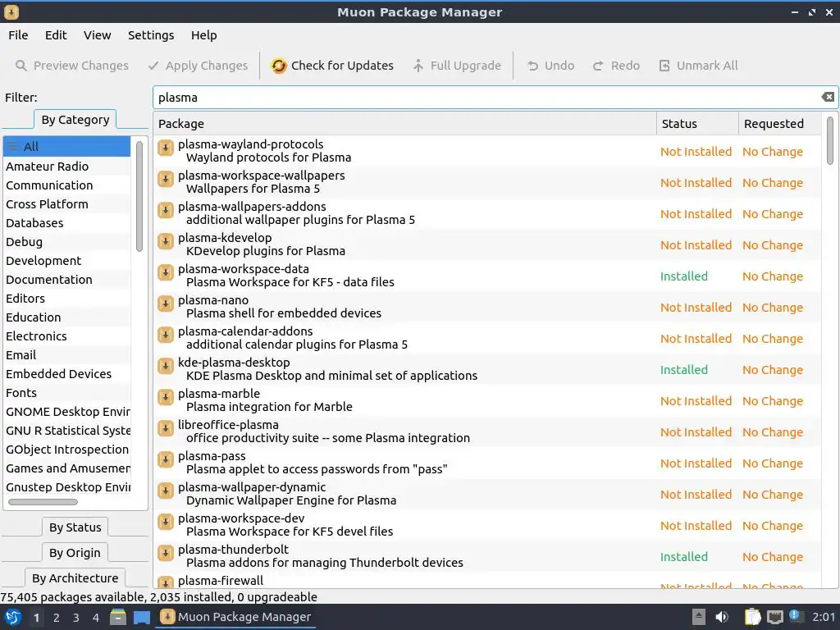Click the package icon for plasma-marble
This screenshot has height=630, width=840.
pyautogui.click(x=166, y=397)
